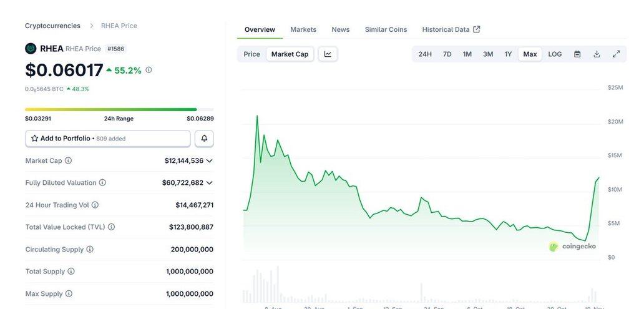Toggle the LOG scale option

coord(555,54)
